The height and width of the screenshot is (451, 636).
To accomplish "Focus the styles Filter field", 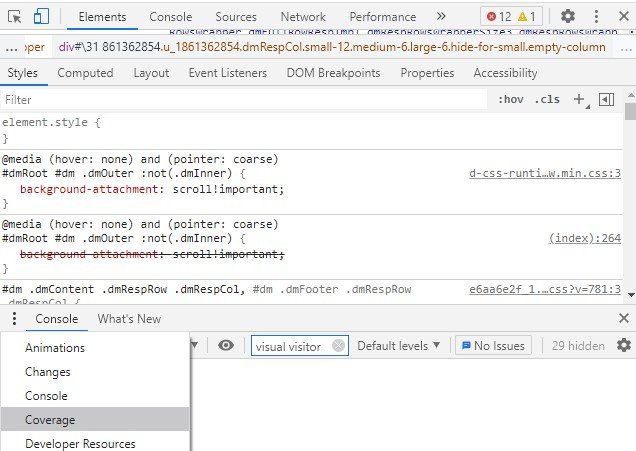I will (x=243, y=100).
